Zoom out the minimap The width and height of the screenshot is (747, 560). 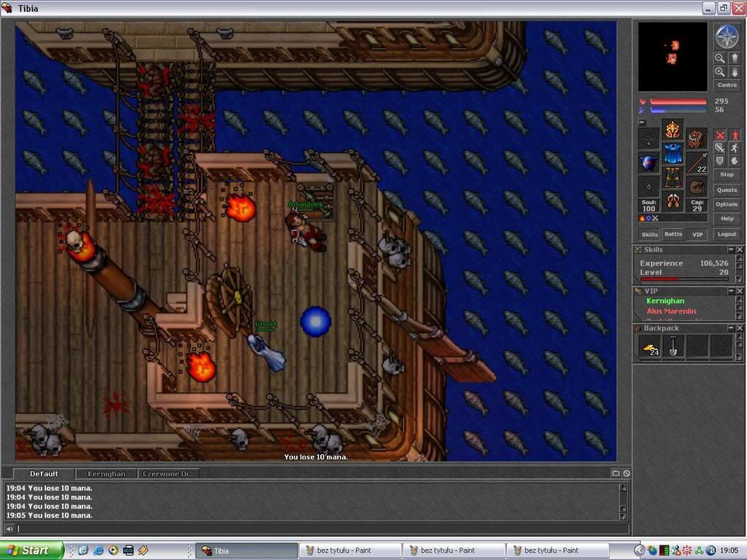pyautogui.click(x=719, y=58)
